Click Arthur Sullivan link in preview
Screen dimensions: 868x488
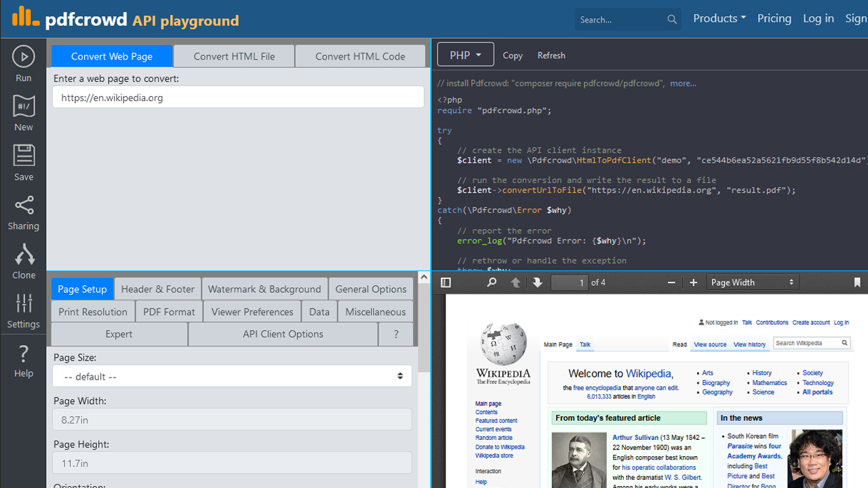pos(636,438)
